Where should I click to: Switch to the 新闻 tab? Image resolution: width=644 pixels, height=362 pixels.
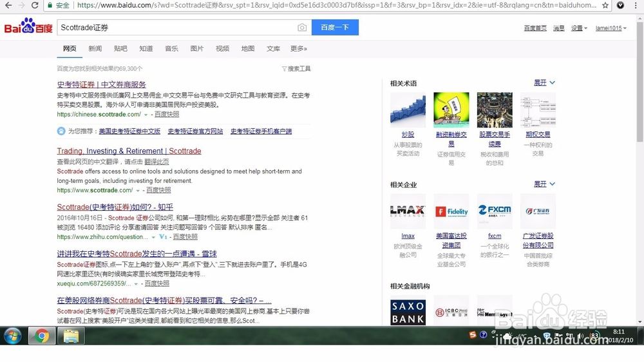(x=95, y=48)
